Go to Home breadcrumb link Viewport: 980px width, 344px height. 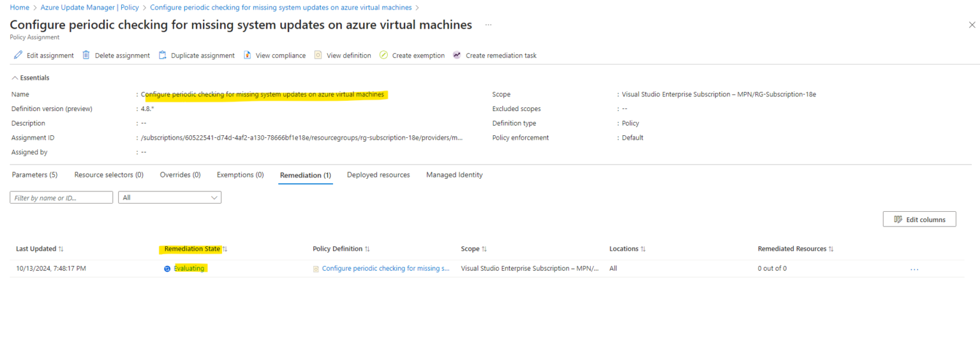(20, 8)
